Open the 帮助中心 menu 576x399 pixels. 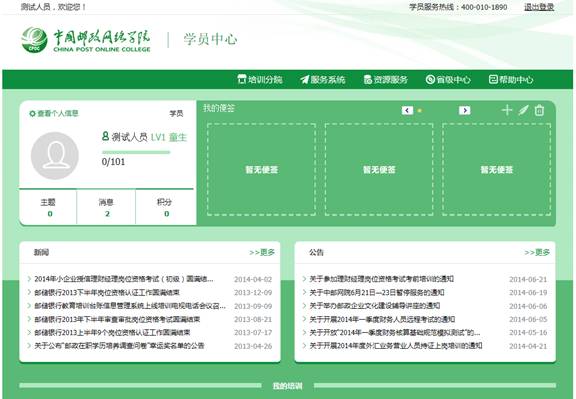click(511, 79)
